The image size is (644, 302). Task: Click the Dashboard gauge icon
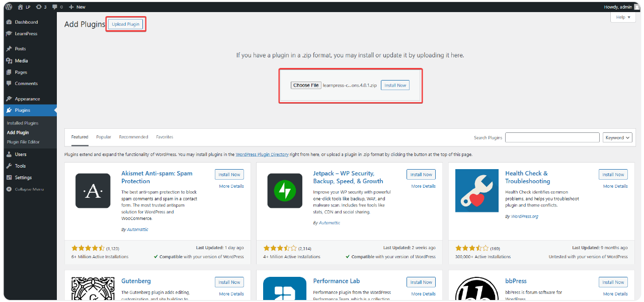point(9,22)
